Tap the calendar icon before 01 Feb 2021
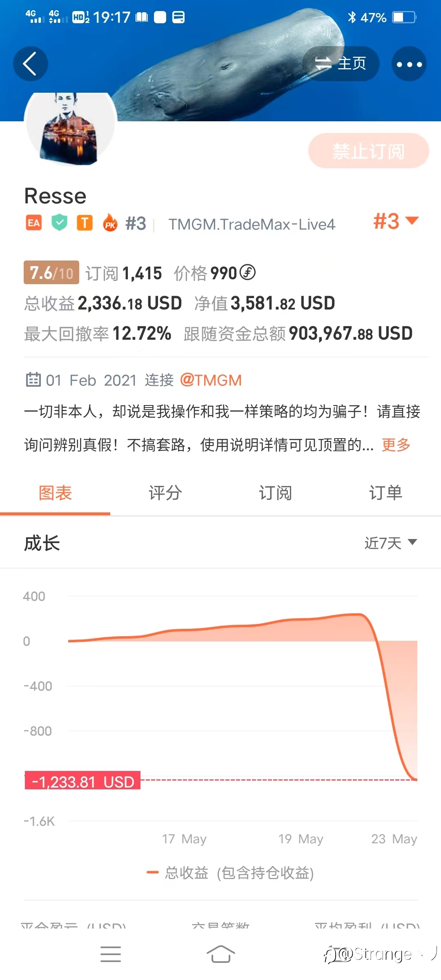This screenshot has width=441, height=980. (x=33, y=380)
